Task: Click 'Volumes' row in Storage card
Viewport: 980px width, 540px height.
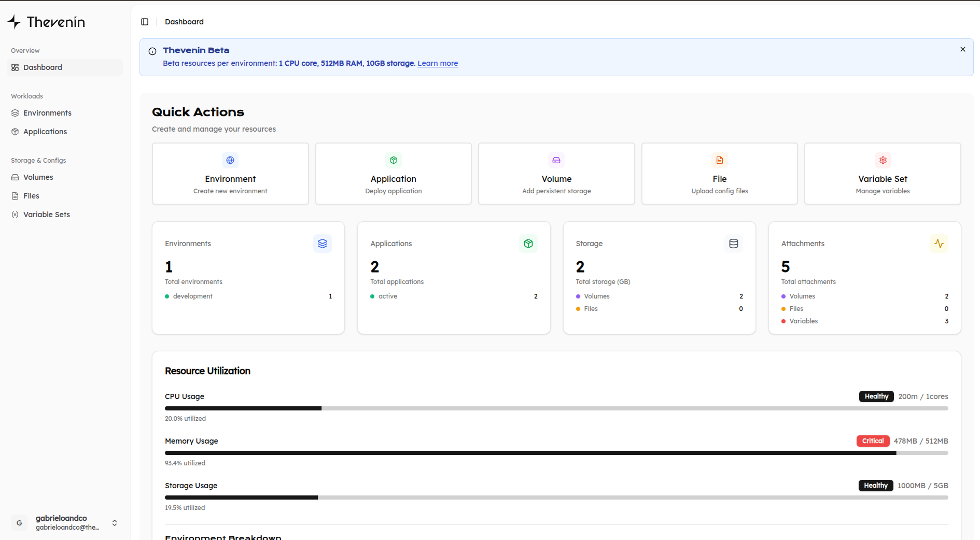Action: click(x=660, y=296)
